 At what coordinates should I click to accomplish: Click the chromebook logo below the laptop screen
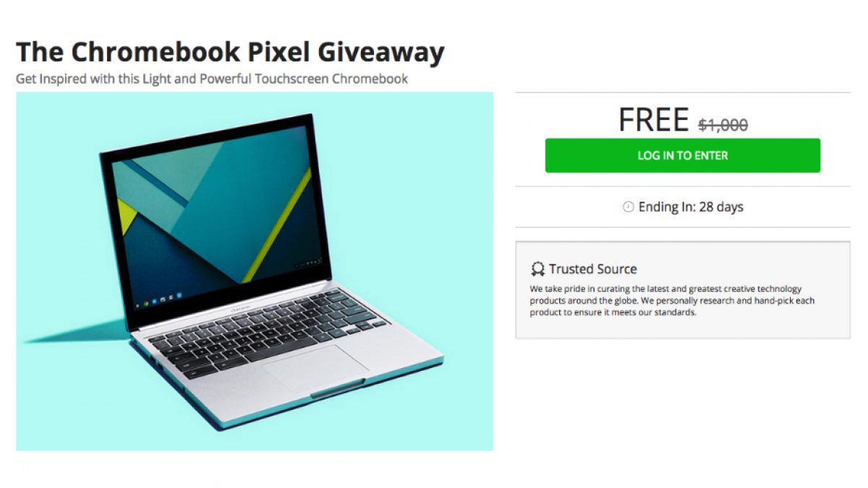[x=240, y=309]
